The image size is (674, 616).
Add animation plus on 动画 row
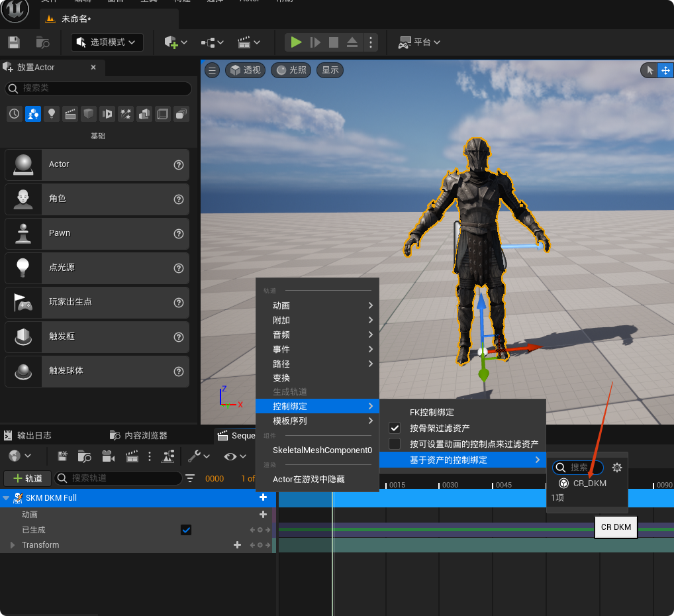263,514
